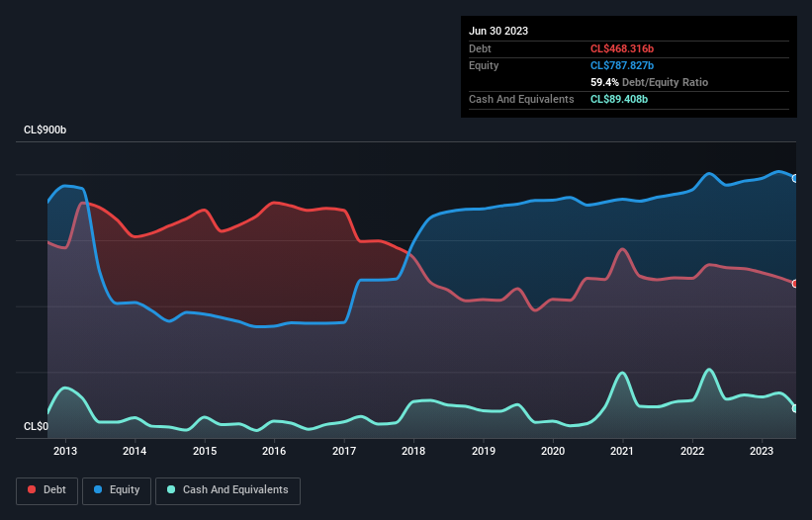This screenshot has height=520, width=812.
Task: Click the Debt label in tooltip
Action: 480,48
